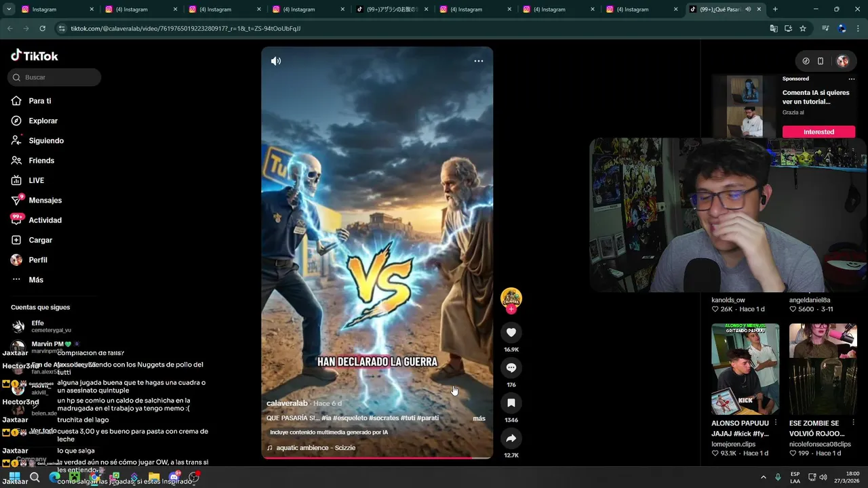This screenshot has height=488, width=868.
Task: Expand the caption with más link
Action: (479, 418)
